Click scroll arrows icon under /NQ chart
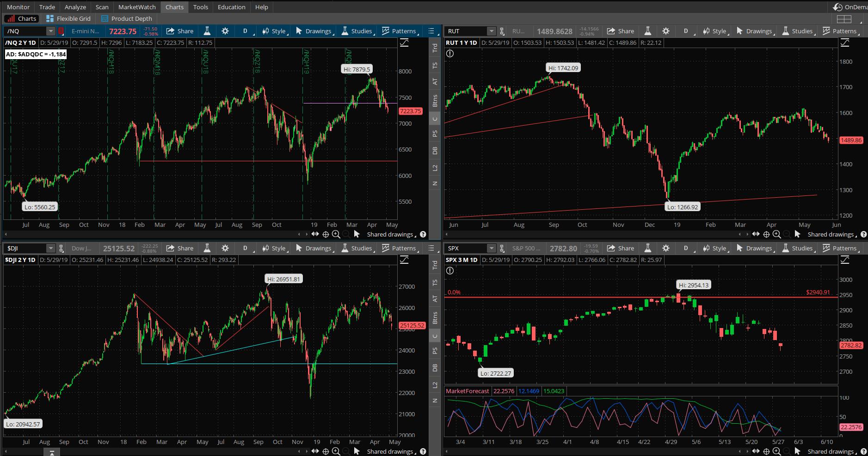The height and width of the screenshot is (456, 868). 315,234
